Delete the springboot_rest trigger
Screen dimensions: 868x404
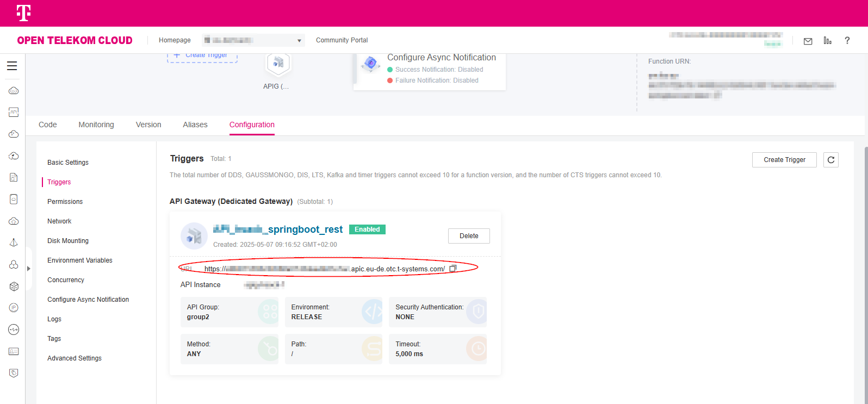[x=468, y=236]
